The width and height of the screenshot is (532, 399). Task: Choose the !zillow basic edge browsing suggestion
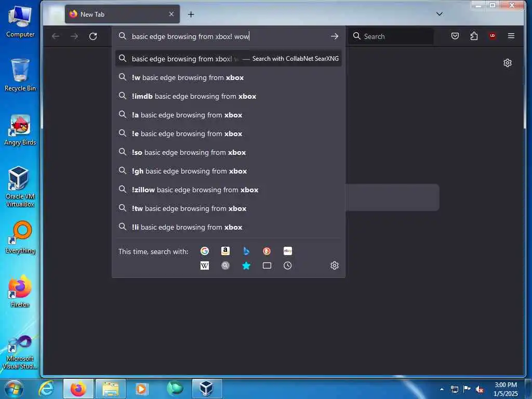click(229, 190)
